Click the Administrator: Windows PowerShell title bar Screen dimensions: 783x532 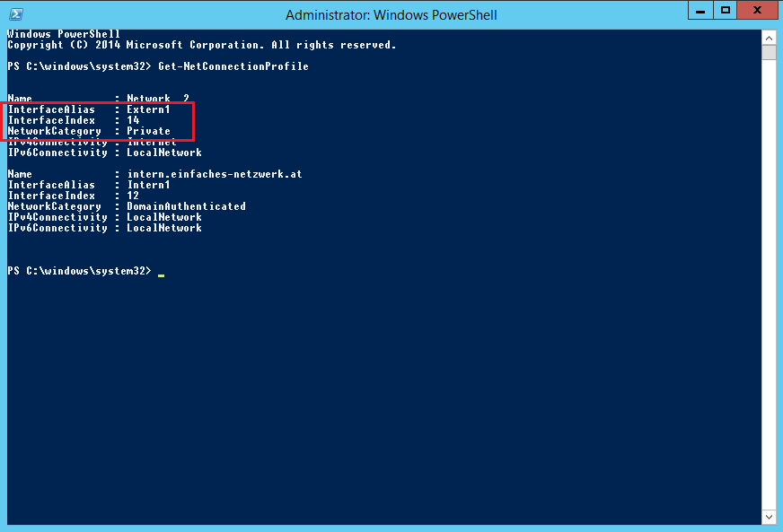(x=391, y=15)
